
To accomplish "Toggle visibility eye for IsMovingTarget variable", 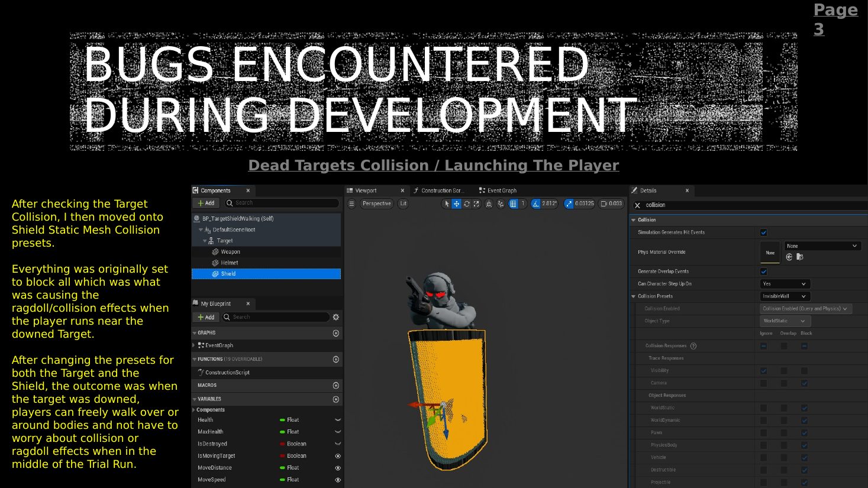I will pos(338,456).
